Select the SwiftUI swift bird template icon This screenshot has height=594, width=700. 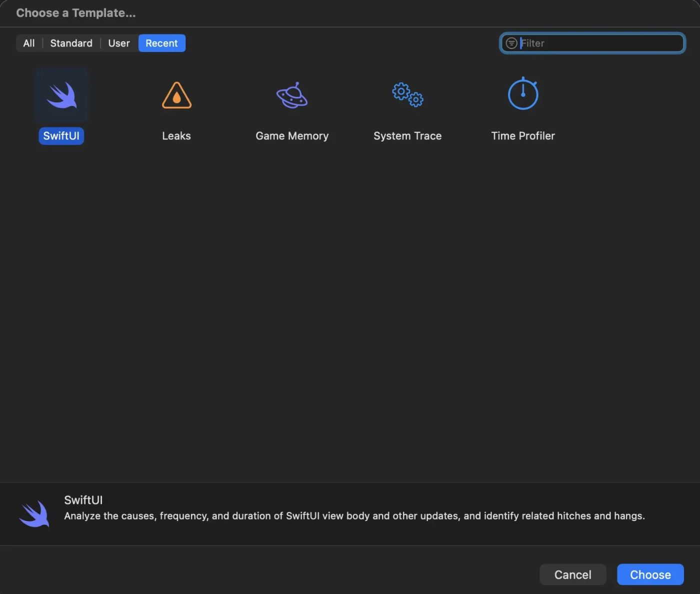61,95
